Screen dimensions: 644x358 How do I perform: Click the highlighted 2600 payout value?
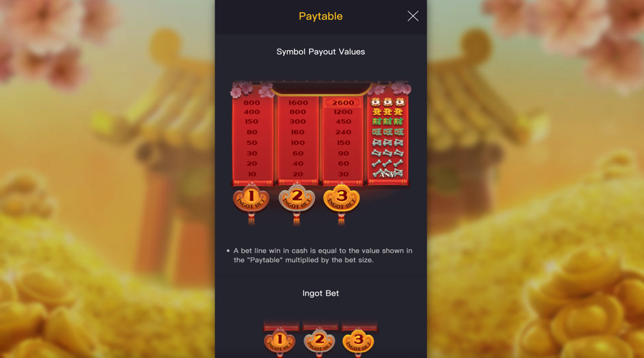[343, 102]
